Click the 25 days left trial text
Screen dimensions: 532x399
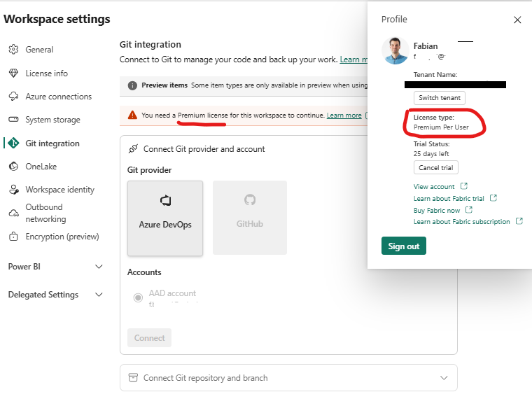click(431, 154)
